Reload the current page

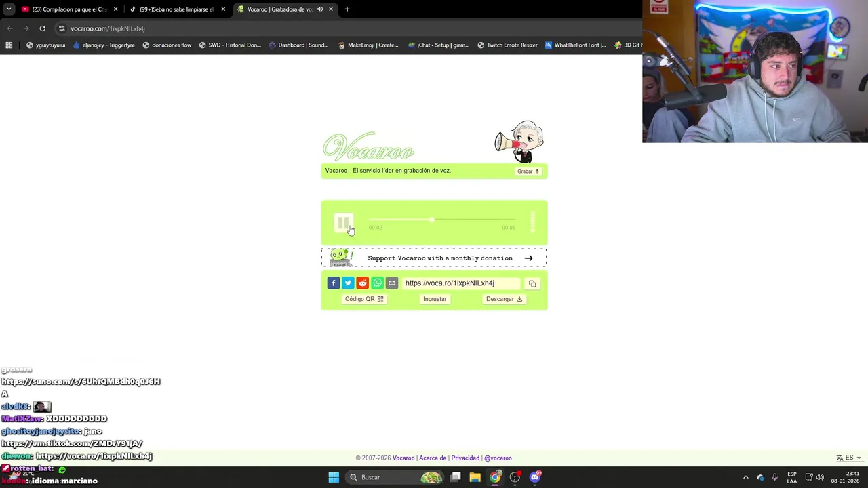coord(42,28)
